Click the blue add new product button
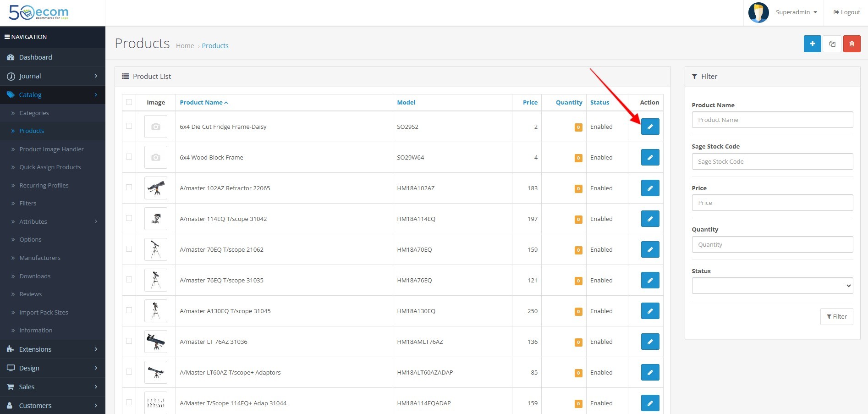Image resolution: width=868 pixels, height=414 pixels. (x=812, y=44)
